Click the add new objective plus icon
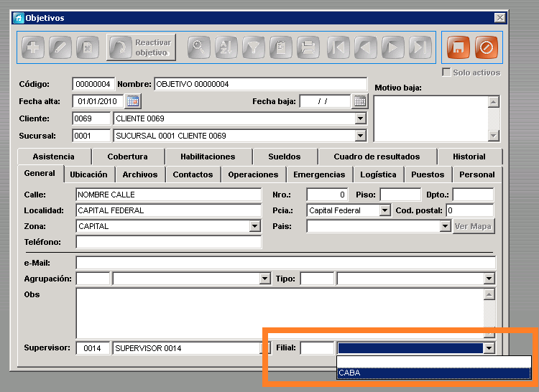This screenshot has width=539, height=392. (x=33, y=47)
